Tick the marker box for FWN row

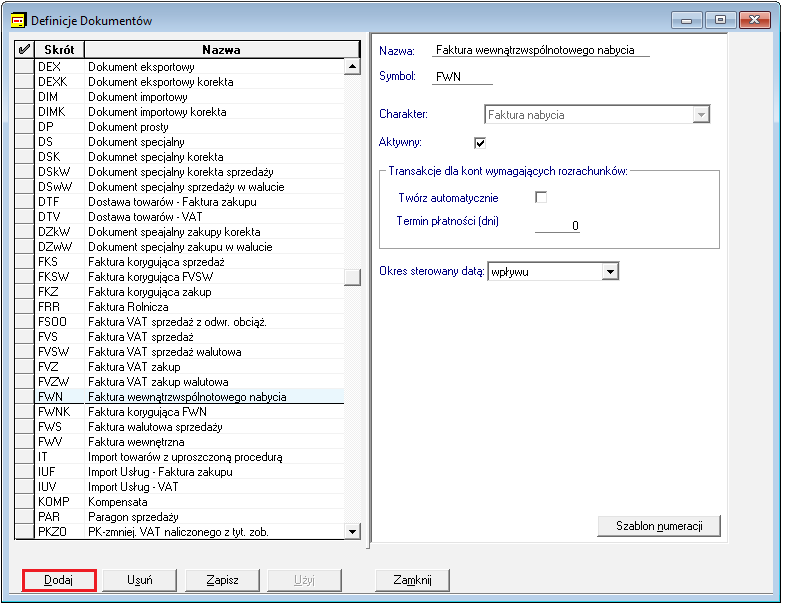[24, 396]
